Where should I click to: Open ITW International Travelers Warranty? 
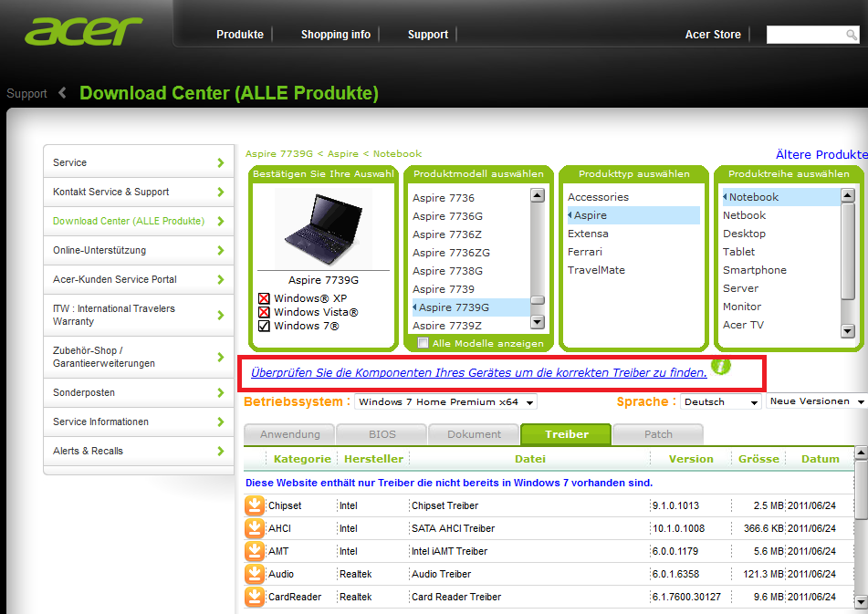[x=139, y=316]
